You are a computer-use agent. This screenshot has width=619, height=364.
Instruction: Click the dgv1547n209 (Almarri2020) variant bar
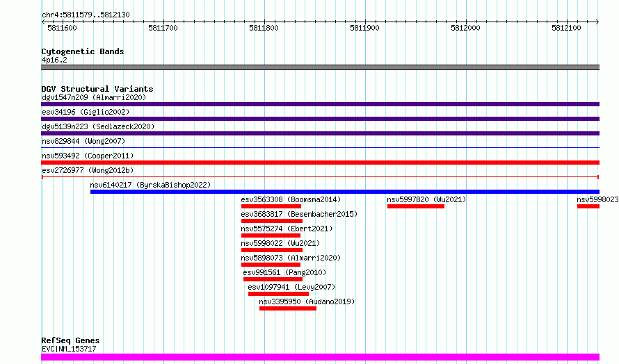[x=320, y=104]
